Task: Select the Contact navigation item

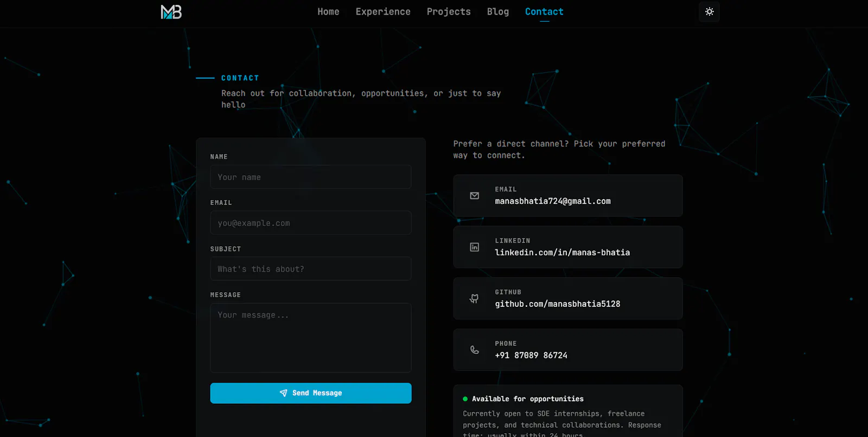Action: coord(544,12)
